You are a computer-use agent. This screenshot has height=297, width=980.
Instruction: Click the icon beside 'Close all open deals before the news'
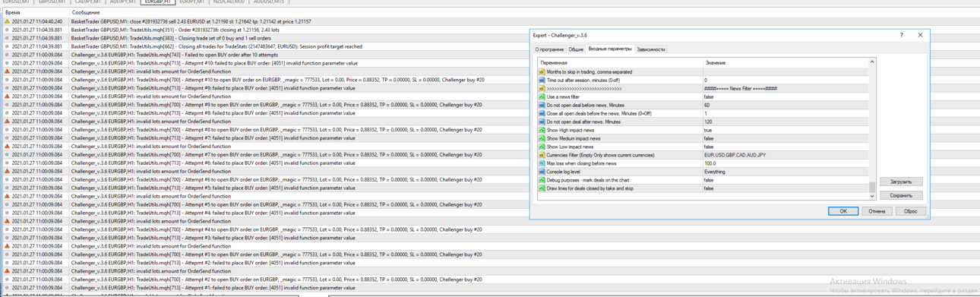point(542,114)
